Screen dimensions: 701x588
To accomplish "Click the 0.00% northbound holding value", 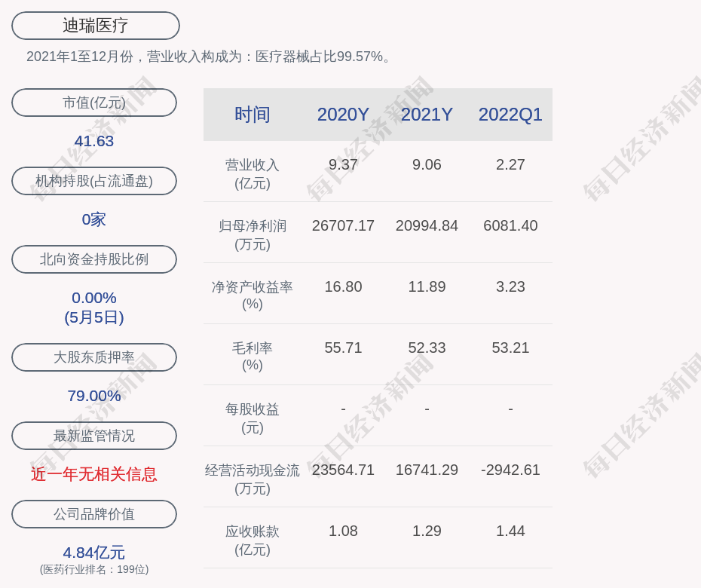I will coord(94,297).
